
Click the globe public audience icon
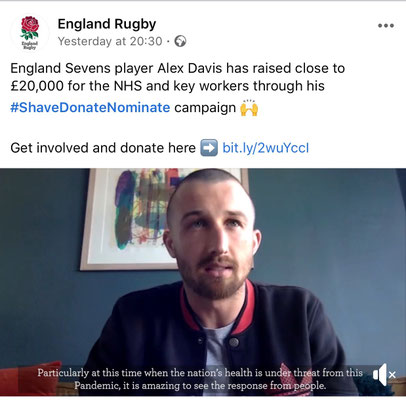pos(180,41)
